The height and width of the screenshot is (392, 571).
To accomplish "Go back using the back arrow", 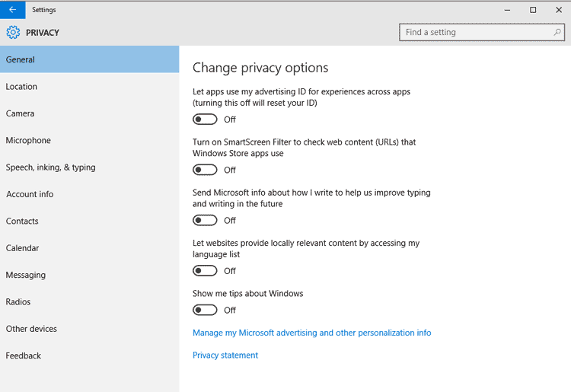I will pyautogui.click(x=13, y=10).
